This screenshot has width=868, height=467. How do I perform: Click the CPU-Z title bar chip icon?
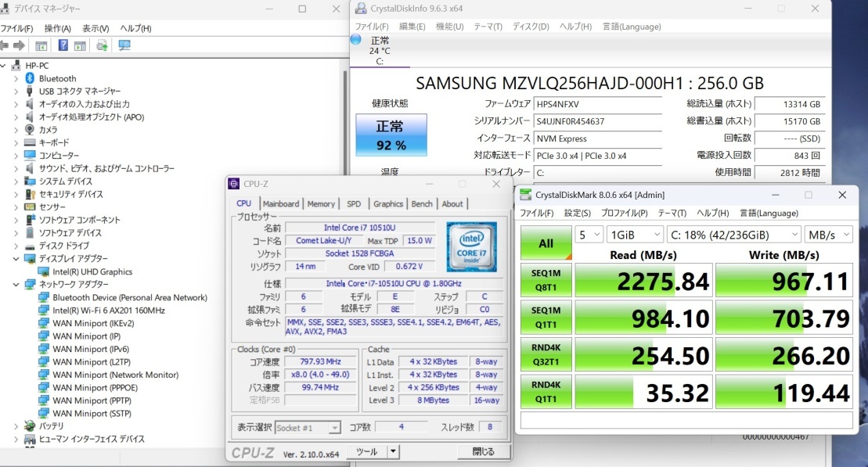tap(234, 184)
